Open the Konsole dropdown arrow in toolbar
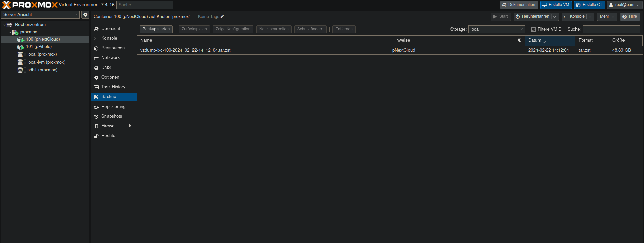This screenshot has width=644, height=243. point(590,17)
